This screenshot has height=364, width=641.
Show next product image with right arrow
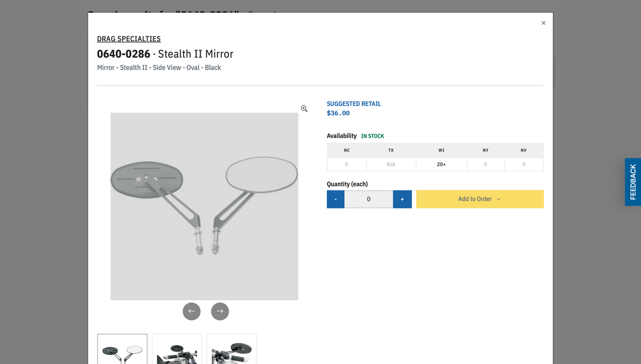(220, 311)
